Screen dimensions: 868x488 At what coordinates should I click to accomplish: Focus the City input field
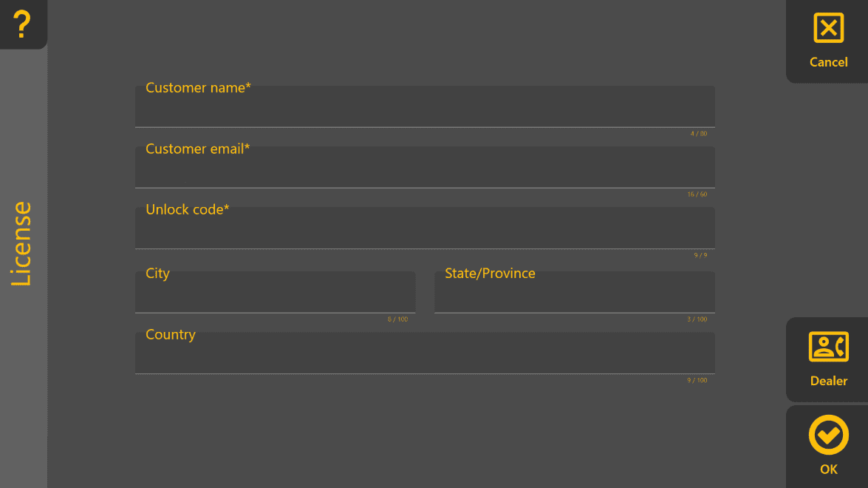click(275, 292)
